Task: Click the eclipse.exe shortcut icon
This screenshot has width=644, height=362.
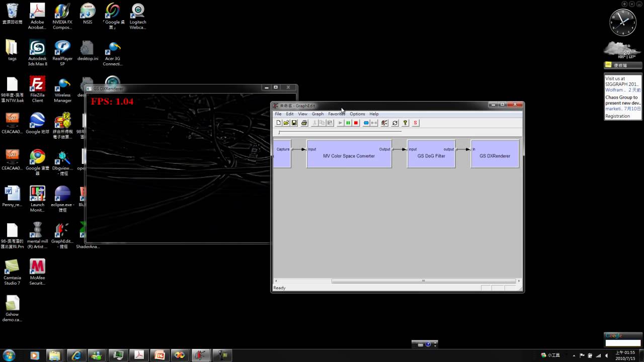Action: 62,199
